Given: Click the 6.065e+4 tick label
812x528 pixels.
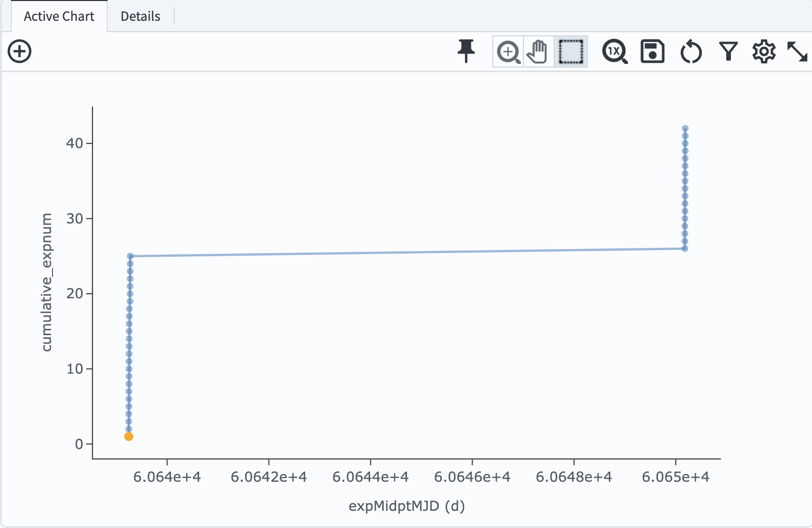Looking at the screenshot, I should [675, 476].
